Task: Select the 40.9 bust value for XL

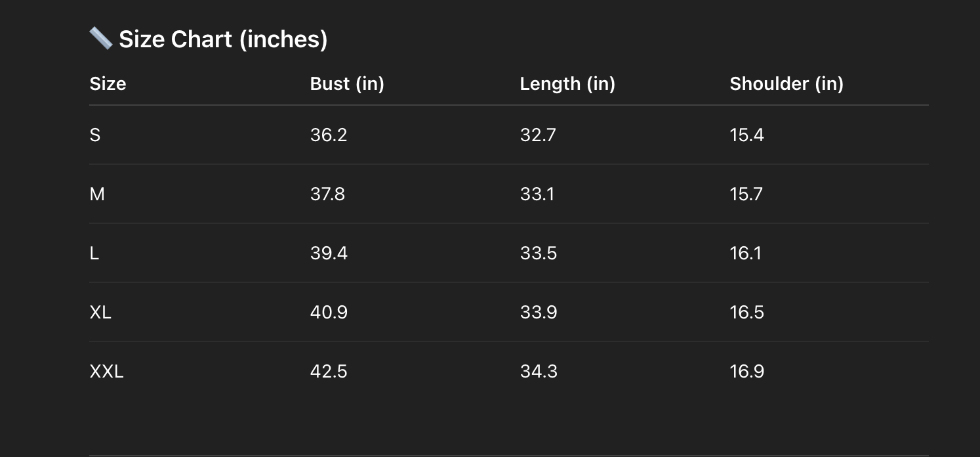Action: [329, 313]
